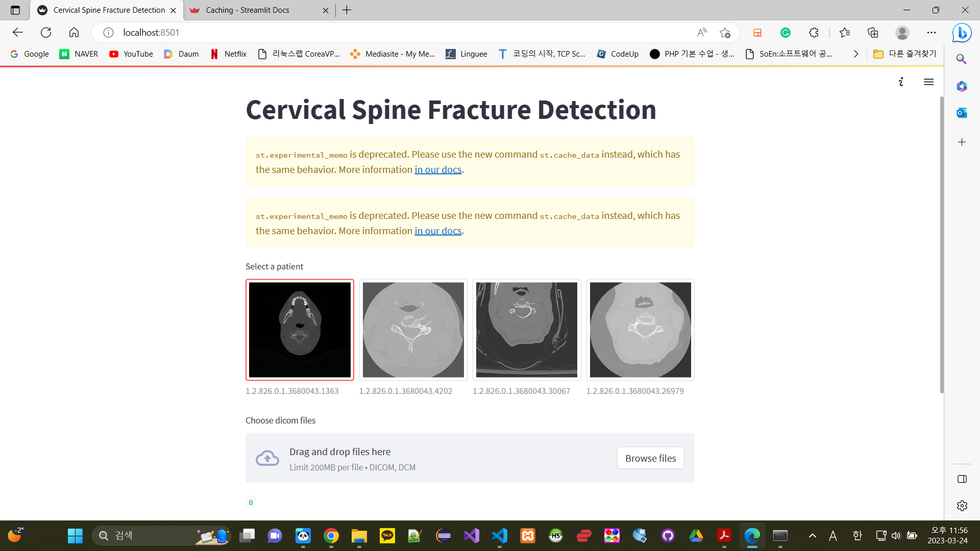This screenshot has height=551, width=980.
Task: Select the Cervical Spine Fracture Detection tab
Action: click(109, 10)
